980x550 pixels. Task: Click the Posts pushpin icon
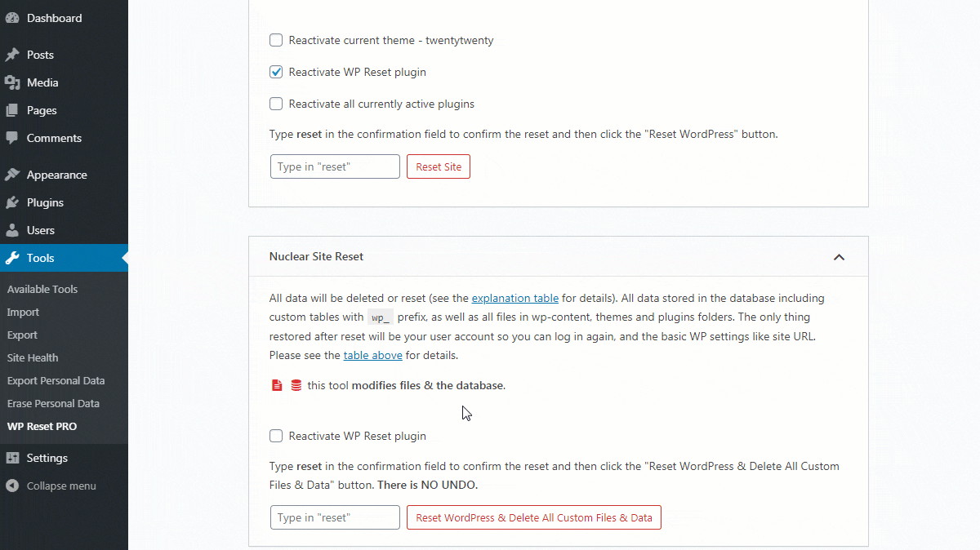[12, 55]
